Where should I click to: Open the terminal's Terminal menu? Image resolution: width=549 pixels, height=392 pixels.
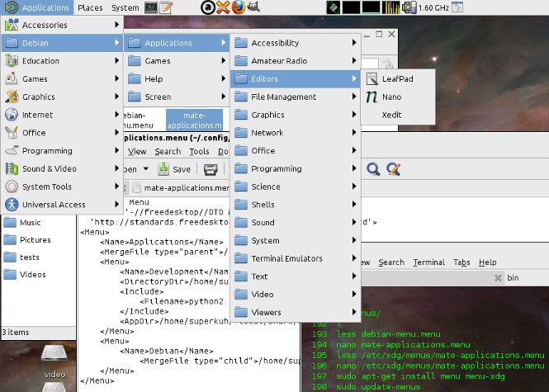(x=429, y=262)
